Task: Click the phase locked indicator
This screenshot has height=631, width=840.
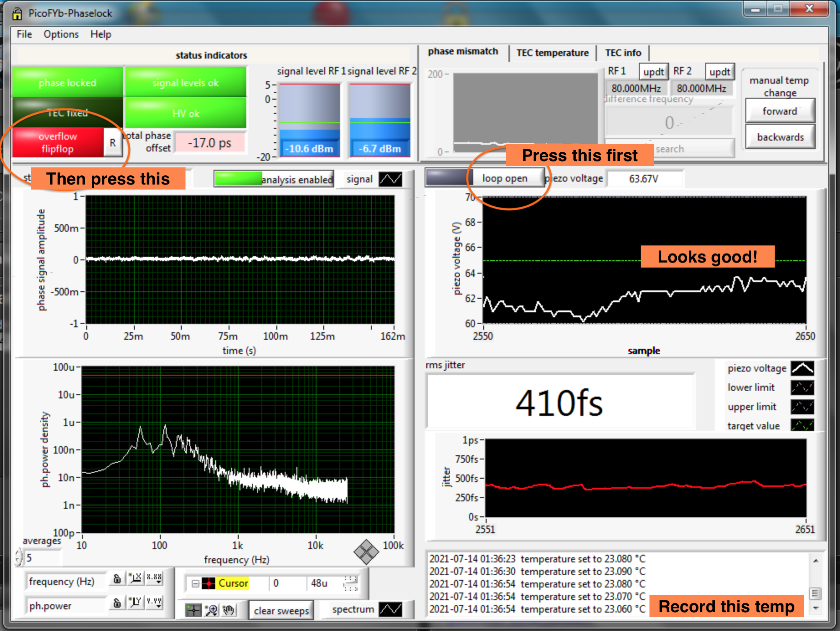Action: (67, 82)
